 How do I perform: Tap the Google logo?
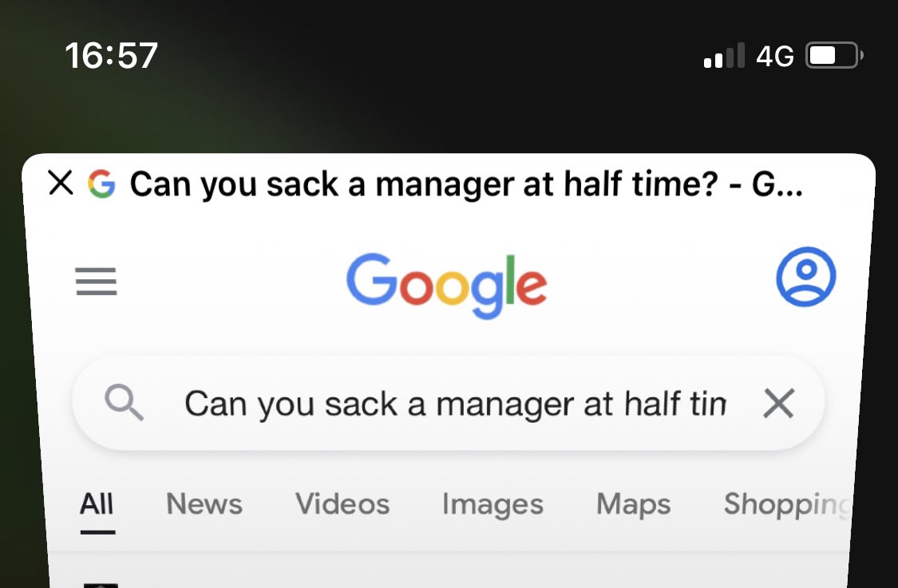pos(447,285)
